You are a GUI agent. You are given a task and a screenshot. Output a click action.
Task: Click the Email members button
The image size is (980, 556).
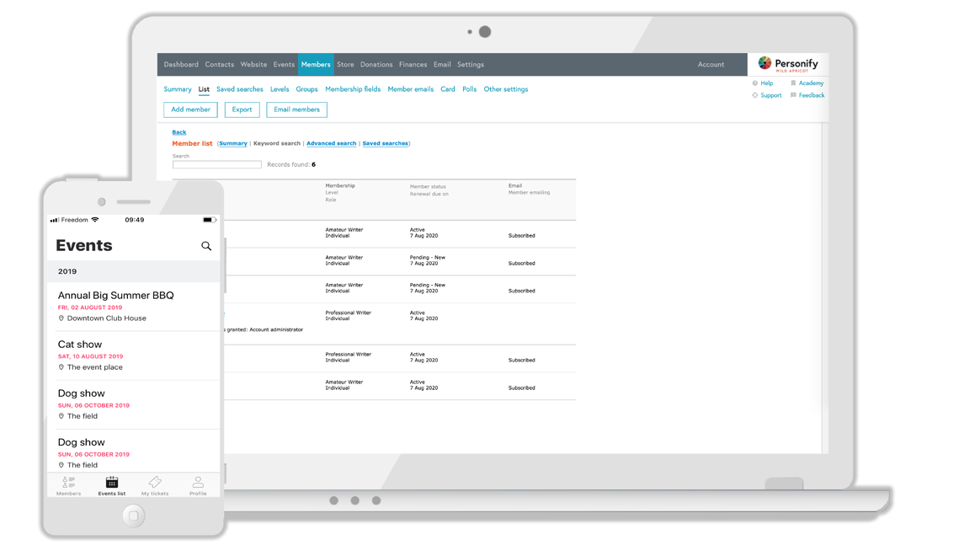(x=297, y=110)
